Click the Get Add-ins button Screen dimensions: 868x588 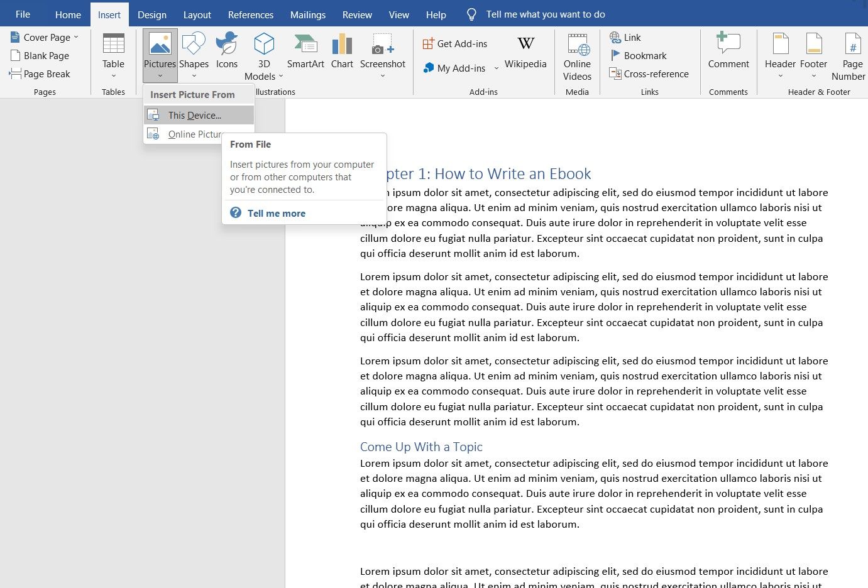coord(456,43)
